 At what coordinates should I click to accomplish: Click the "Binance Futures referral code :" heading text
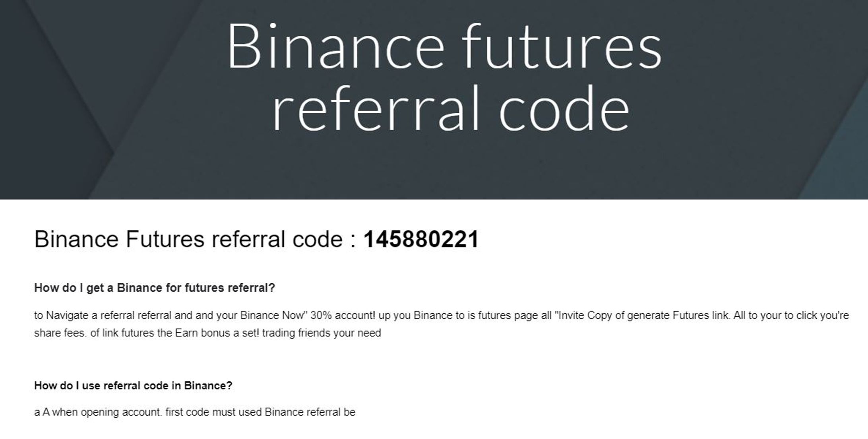(195, 239)
